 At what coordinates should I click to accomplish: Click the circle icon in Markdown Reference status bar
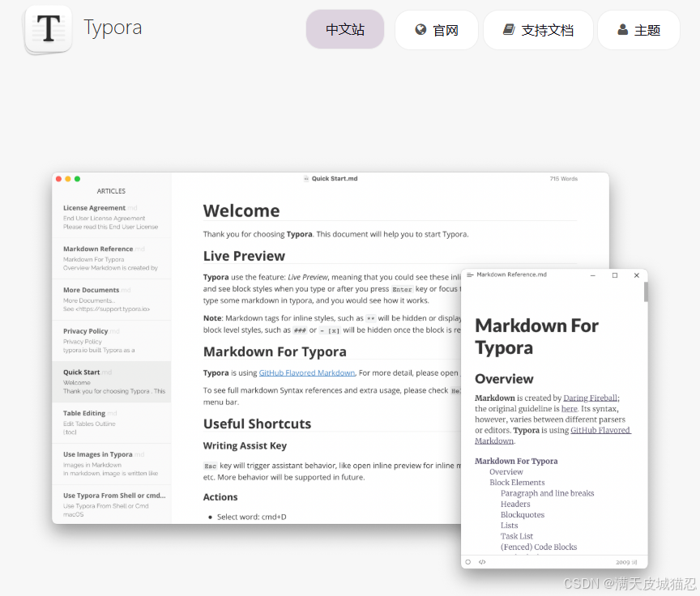[x=468, y=561]
